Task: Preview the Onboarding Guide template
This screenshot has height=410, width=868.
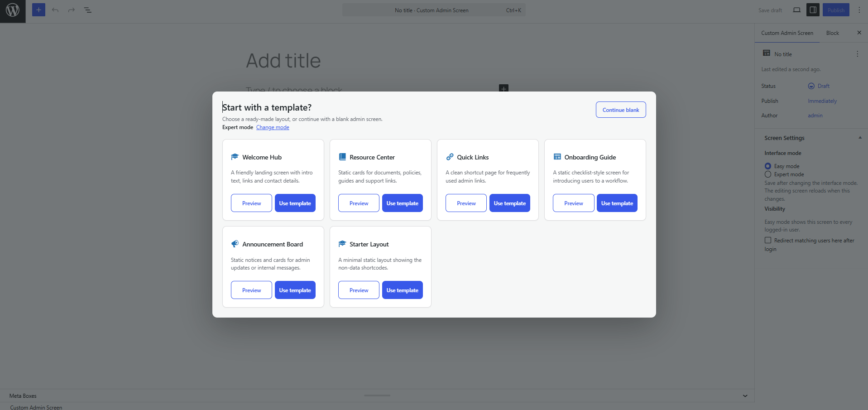Action: [573, 203]
